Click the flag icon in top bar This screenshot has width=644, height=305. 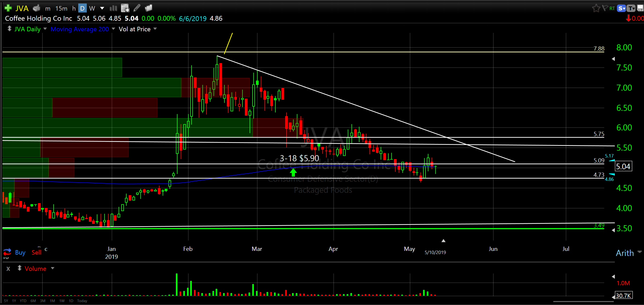click(x=605, y=8)
